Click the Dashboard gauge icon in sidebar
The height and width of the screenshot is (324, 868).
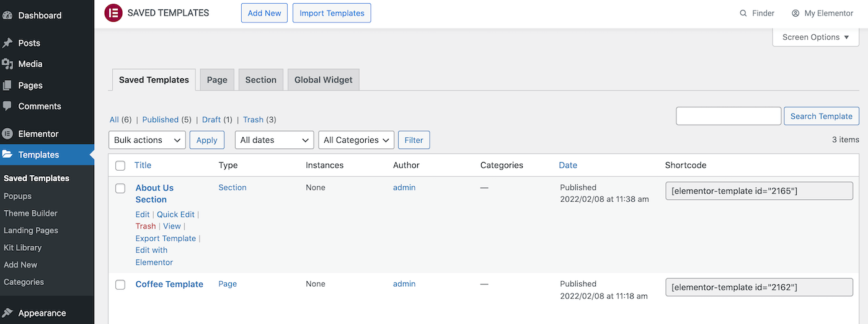point(7,15)
